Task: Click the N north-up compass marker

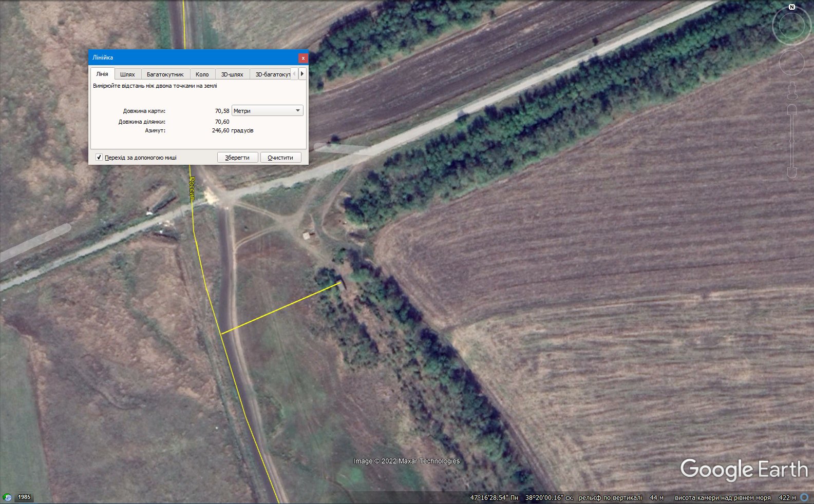Action: click(x=791, y=7)
